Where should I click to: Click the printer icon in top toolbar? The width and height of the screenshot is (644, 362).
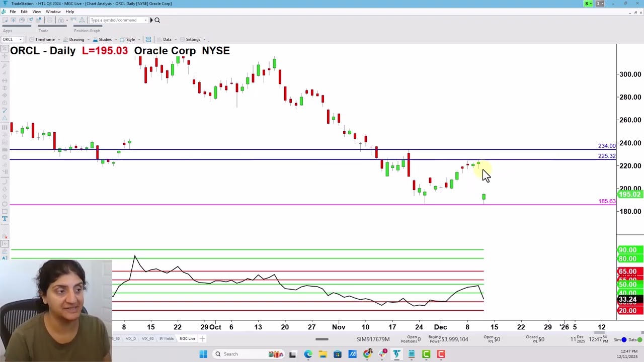tap(49, 20)
